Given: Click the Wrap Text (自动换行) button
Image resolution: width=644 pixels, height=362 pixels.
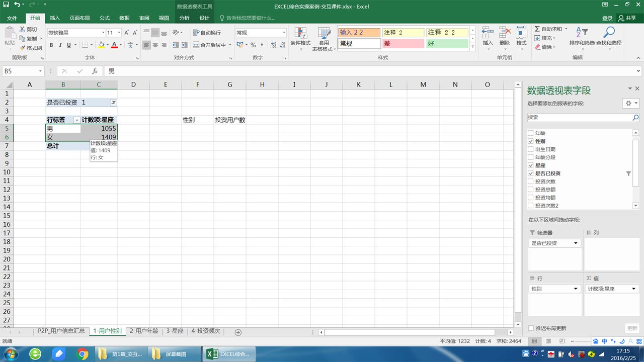Looking at the screenshot, I should coord(207,33).
